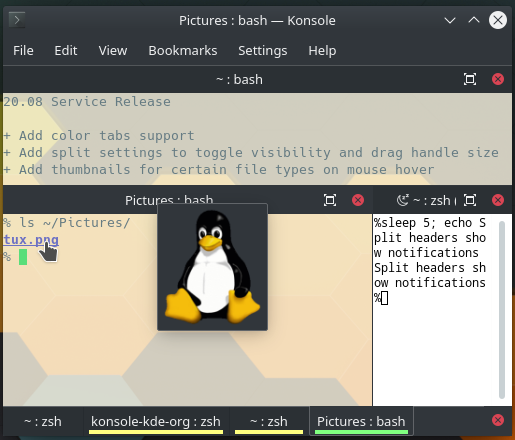The width and height of the screenshot is (515, 440).
Task: Select the 'Pictures : bash' tab
Action: click(361, 422)
